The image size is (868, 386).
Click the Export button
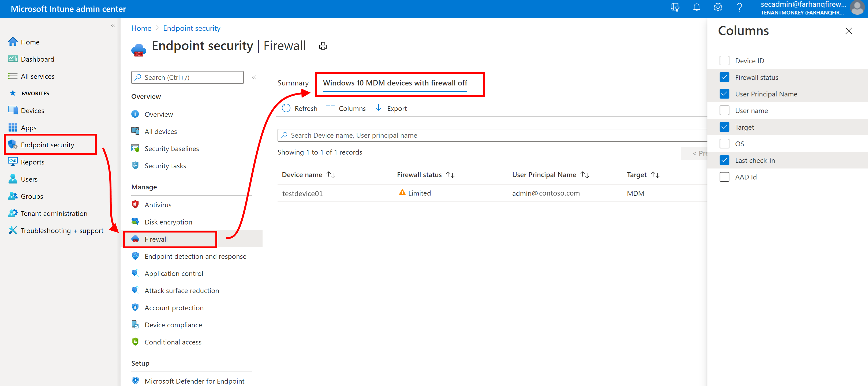[x=391, y=108]
